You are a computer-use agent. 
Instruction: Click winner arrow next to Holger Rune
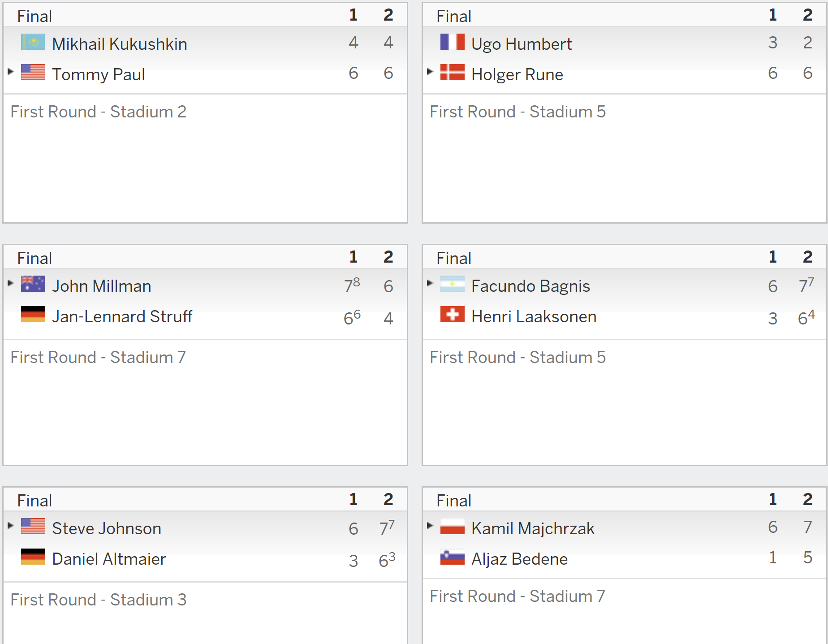click(430, 71)
